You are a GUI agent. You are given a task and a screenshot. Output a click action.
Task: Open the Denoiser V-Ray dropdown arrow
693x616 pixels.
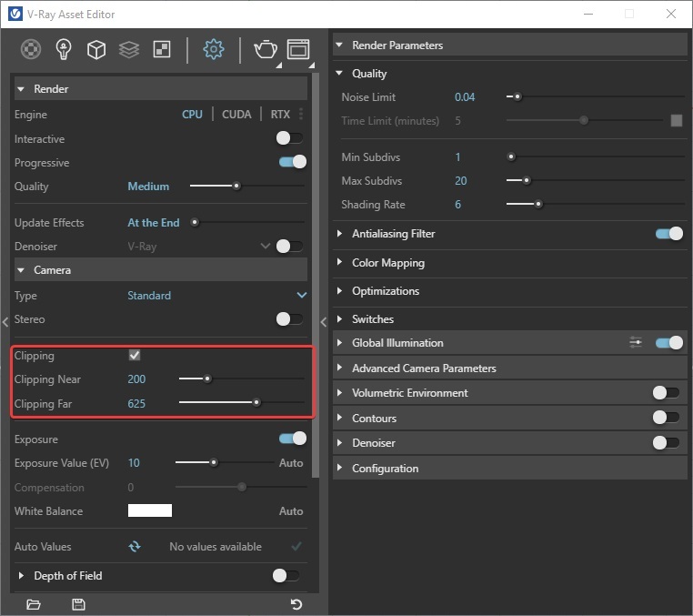(266, 246)
